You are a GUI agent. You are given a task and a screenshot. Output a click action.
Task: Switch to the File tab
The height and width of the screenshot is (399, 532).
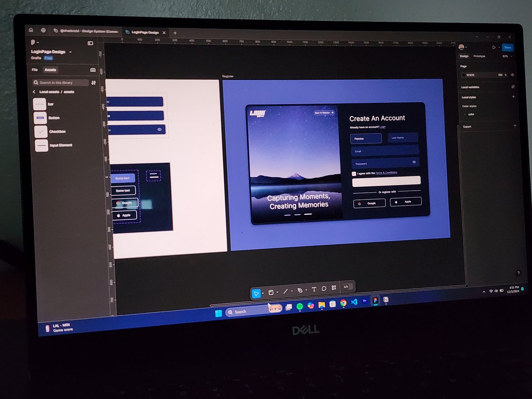click(x=35, y=70)
